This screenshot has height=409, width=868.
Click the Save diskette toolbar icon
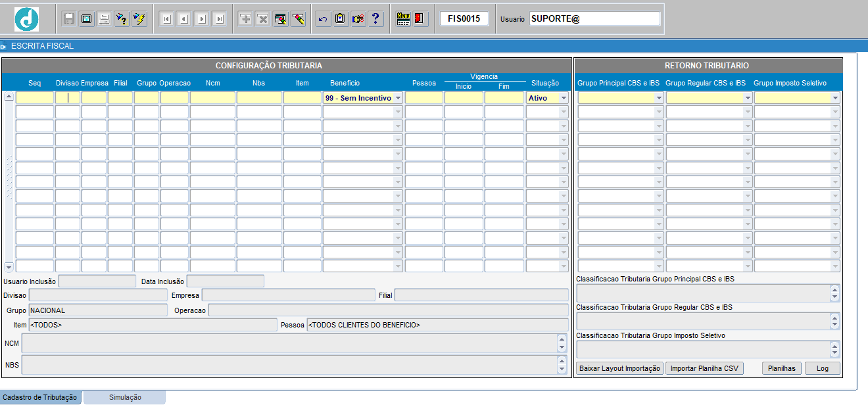(69, 19)
